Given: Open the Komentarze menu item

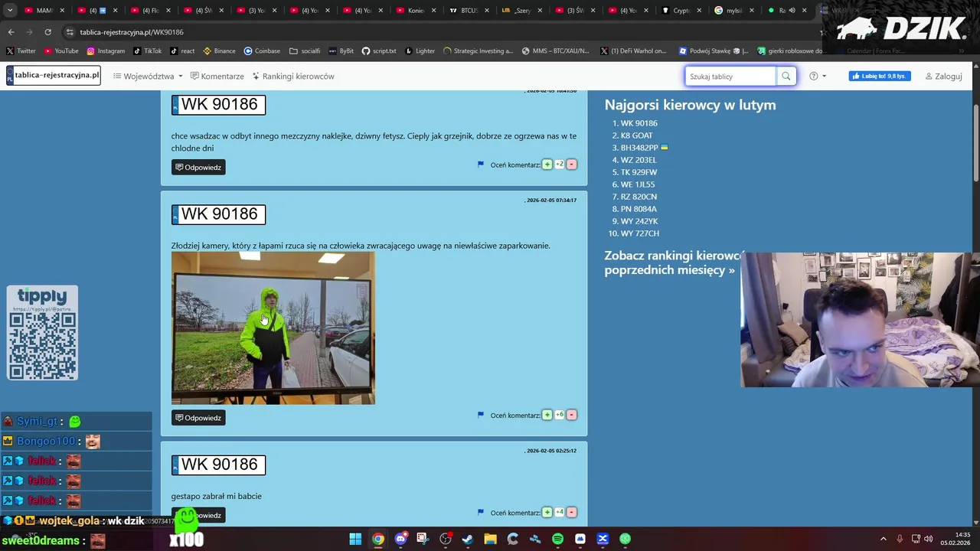Looking at the screenshot, I should coord(217,77).
